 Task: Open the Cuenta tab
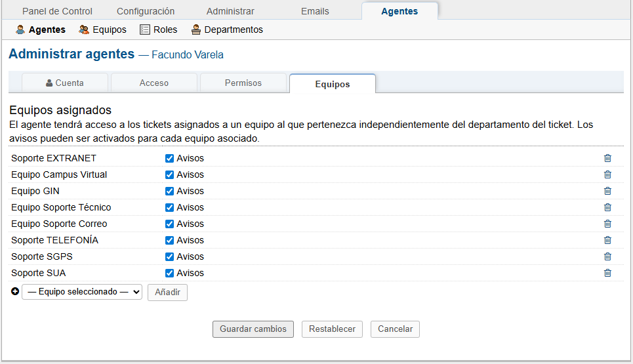tap(65, 83)
